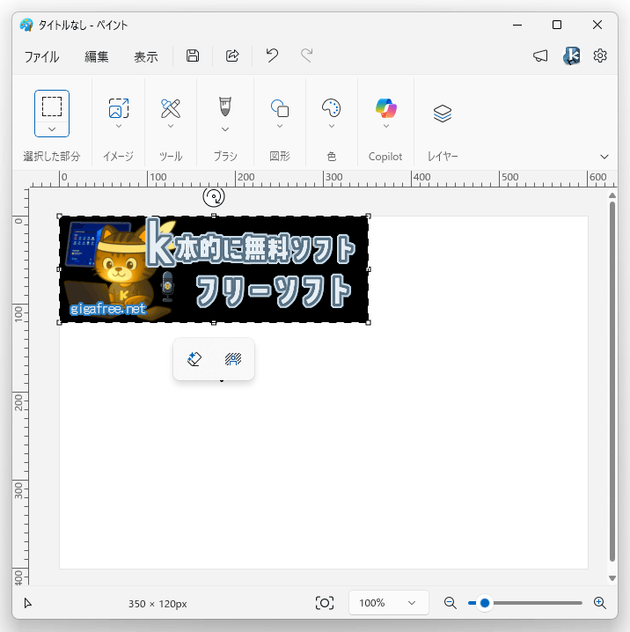Collapse the ribbon with the chevron
The image size is (630, 632).
point(604,156)
